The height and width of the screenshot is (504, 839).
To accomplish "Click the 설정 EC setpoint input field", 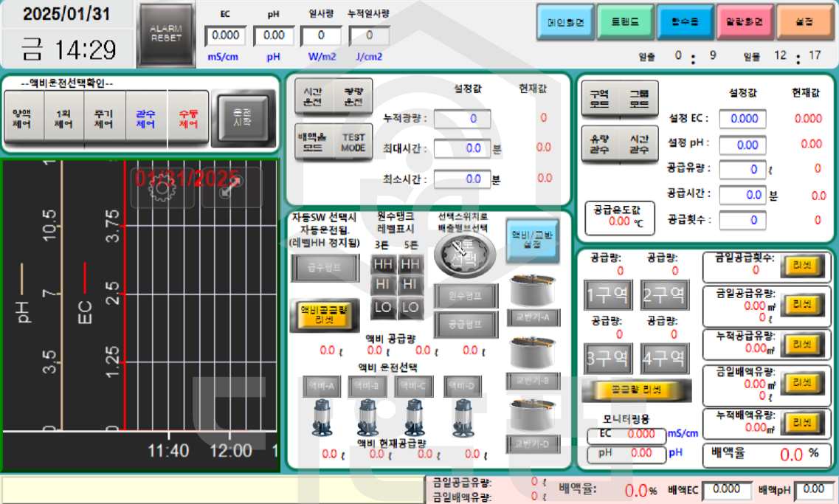I will coord(742,119).
